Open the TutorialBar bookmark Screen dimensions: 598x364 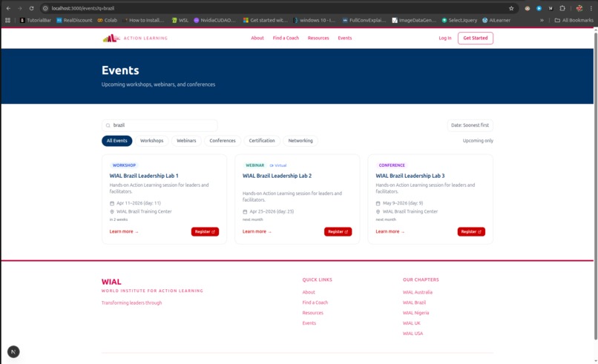(x=36, y=20)
